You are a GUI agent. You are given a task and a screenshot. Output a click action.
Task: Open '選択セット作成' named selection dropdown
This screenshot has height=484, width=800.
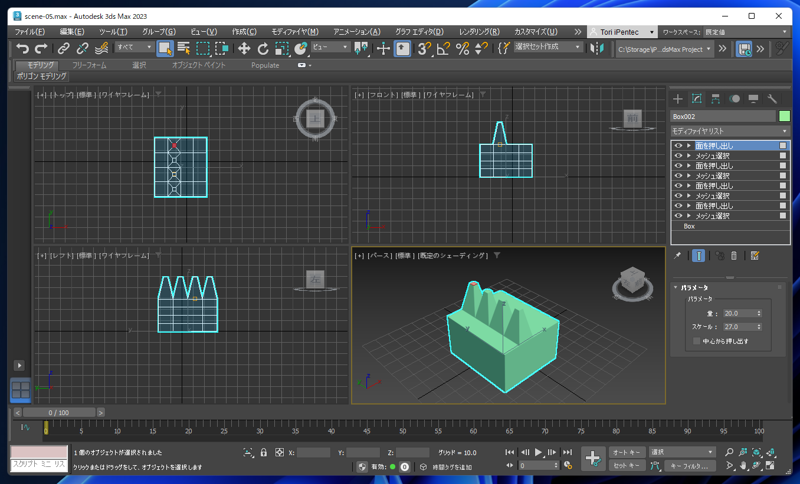(548, 47)
